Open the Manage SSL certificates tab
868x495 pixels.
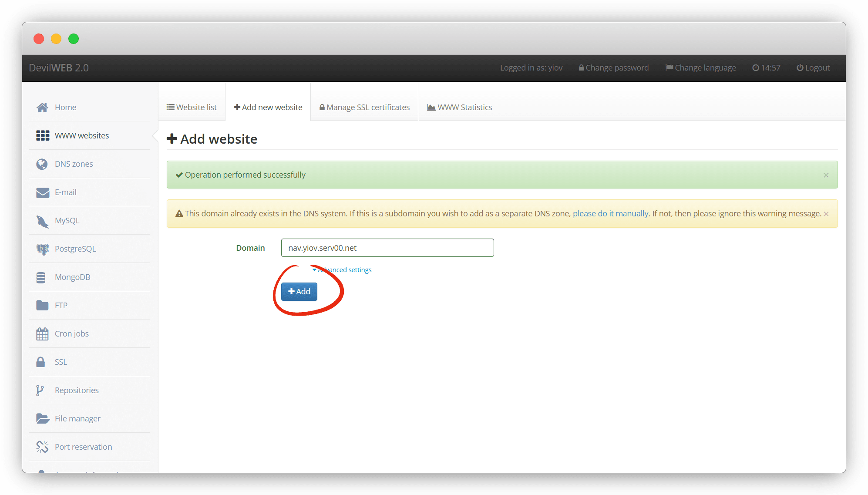click(364, 108)
